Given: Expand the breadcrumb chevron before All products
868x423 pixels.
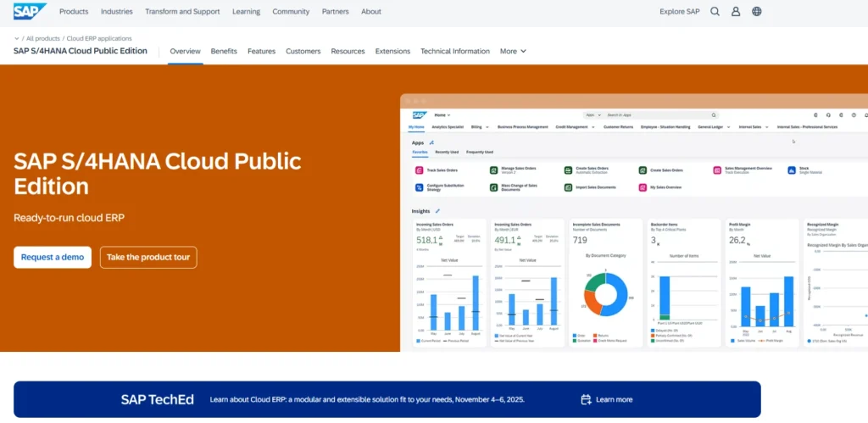Looking at the screenshot, I should pyautogui.click(x=16, y=39).
